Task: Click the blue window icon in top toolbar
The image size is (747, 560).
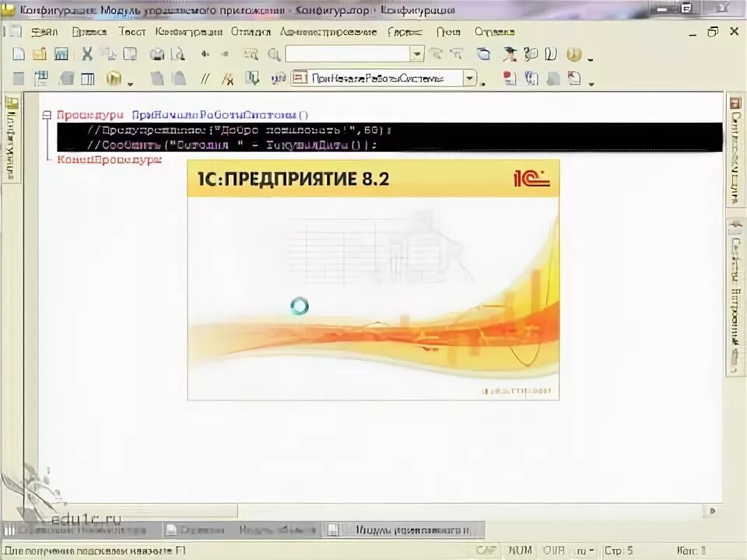Action: 483,54
